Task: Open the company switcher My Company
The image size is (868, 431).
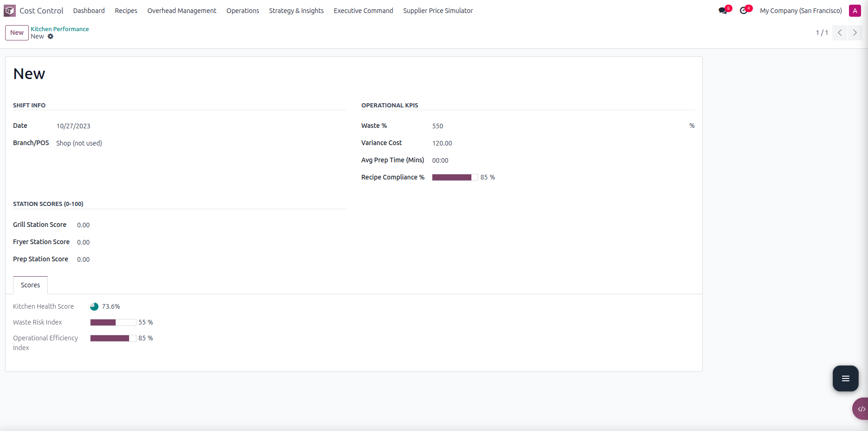Action: click(x=801, y=11)
